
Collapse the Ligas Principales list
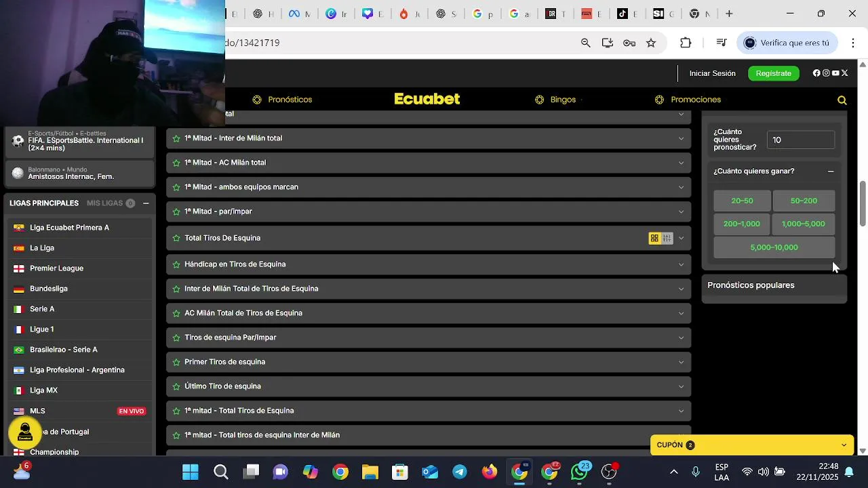(x=146, y=203)
